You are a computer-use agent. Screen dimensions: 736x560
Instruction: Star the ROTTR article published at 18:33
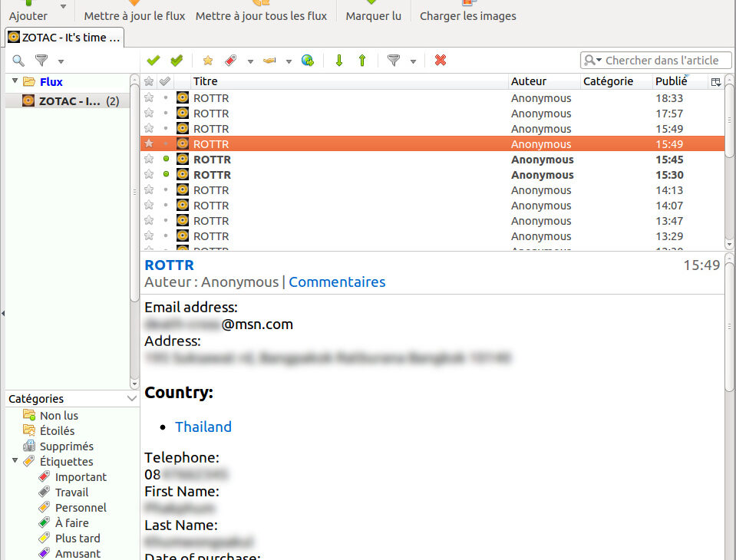[x=149, y=97]
